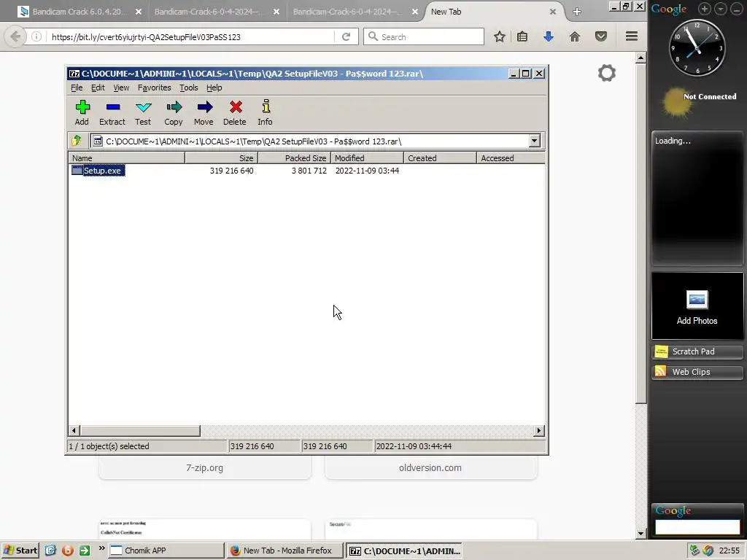Click the Firefox reload page icon

point(347,36)
